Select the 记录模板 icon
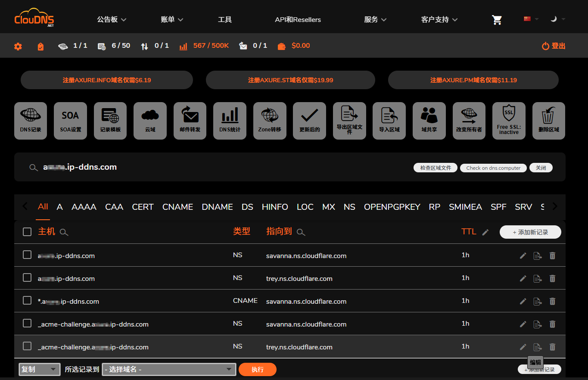 coord(110,121)
